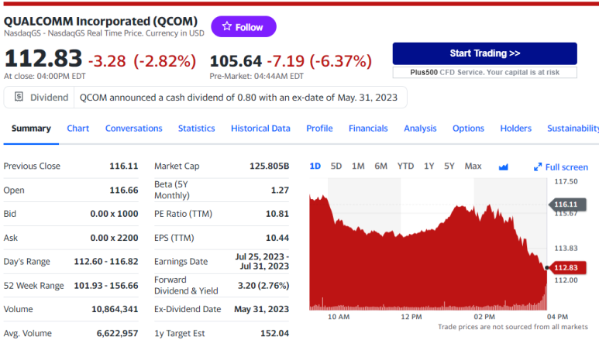Click the Dividend announcement text

point(239,98)
